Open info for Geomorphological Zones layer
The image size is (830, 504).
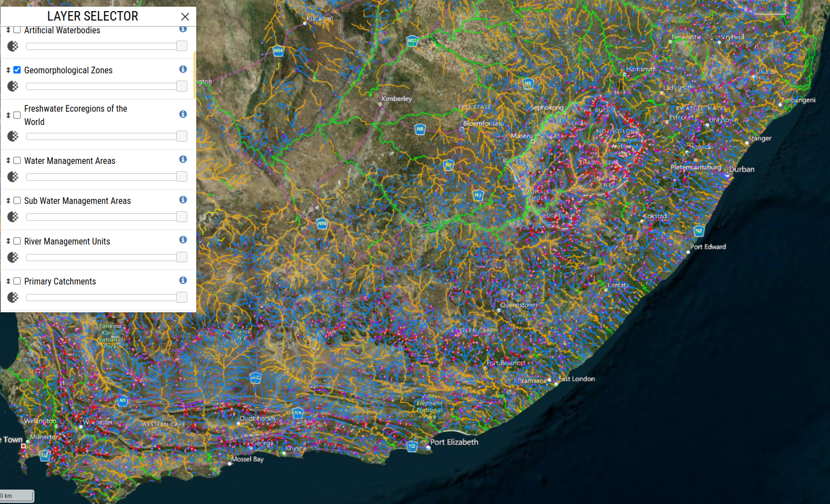point(183,69)
